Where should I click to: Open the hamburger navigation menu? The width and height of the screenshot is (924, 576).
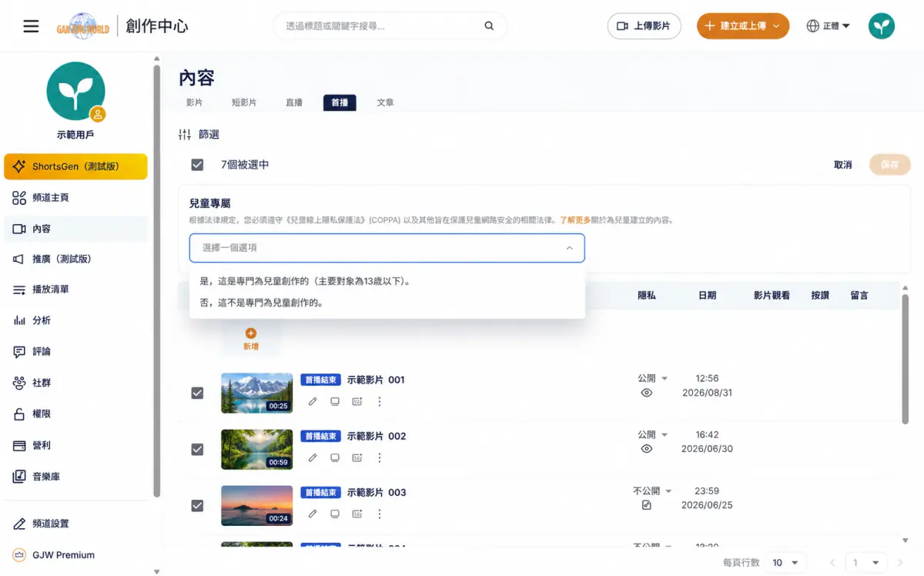(31, 26)
